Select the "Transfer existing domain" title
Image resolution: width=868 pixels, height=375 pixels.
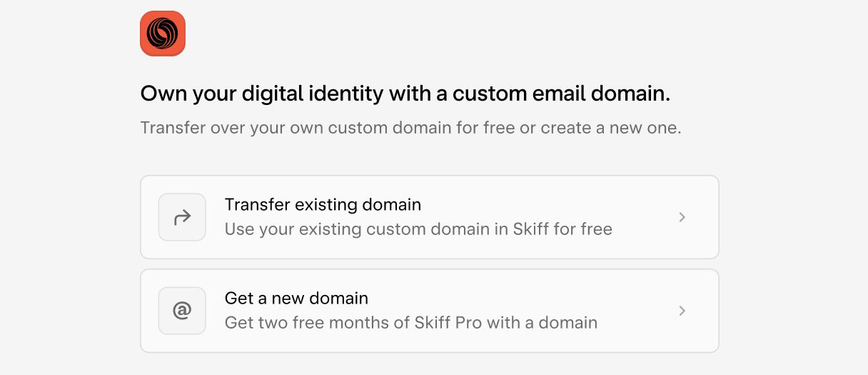click(323, 205)
